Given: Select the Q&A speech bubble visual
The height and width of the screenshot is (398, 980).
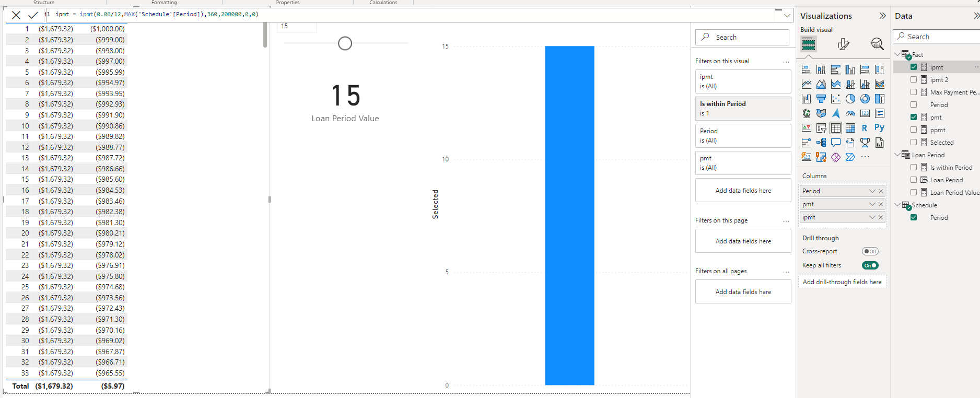Looking at the screenshot, I should [836, 143].
